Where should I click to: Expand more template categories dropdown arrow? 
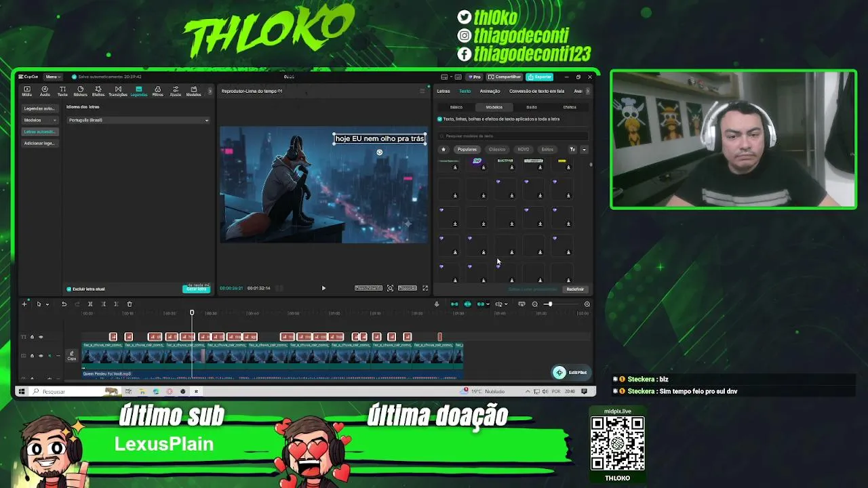coord(584,149)
